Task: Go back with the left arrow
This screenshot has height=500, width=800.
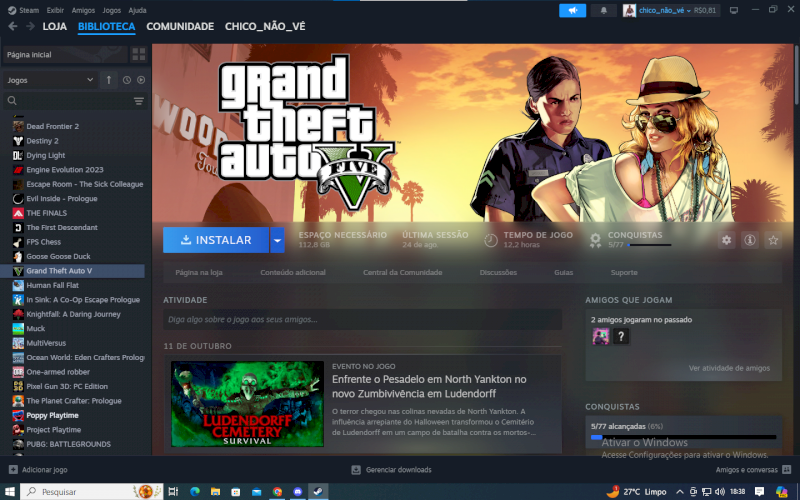Action: [x=13, y=26]
